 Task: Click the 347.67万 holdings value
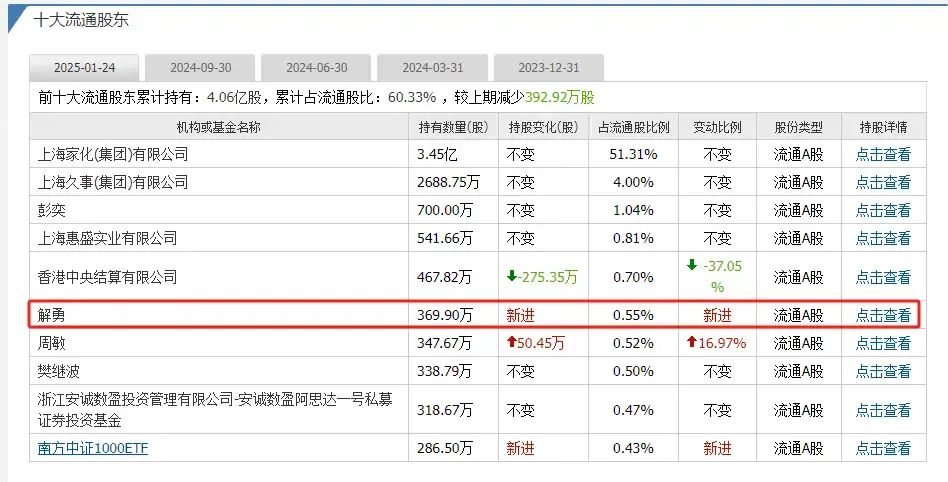point(445,343)
